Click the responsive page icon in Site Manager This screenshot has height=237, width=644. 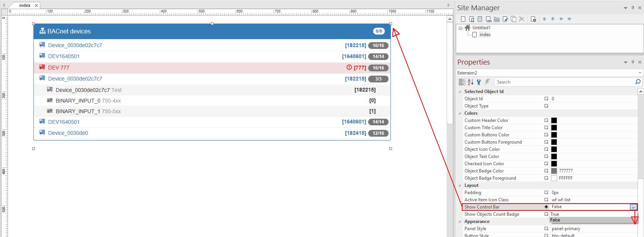click(x=471, y=19)
